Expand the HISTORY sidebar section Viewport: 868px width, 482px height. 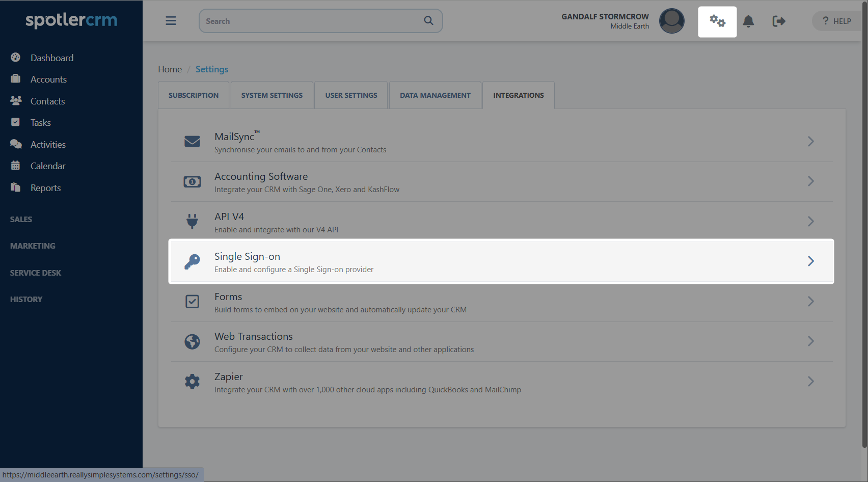pyautogui.click(x=26, y=299)
